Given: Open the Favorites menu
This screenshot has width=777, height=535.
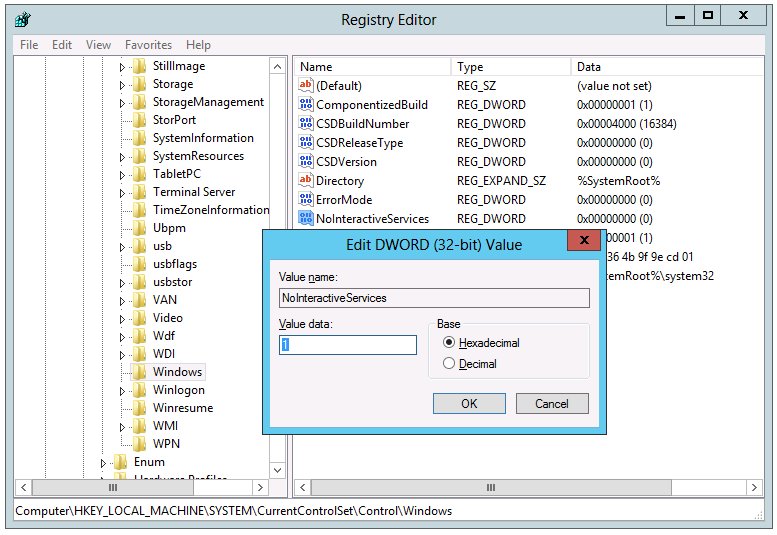Looking at the screenshot, I should [x=148, y=45].
